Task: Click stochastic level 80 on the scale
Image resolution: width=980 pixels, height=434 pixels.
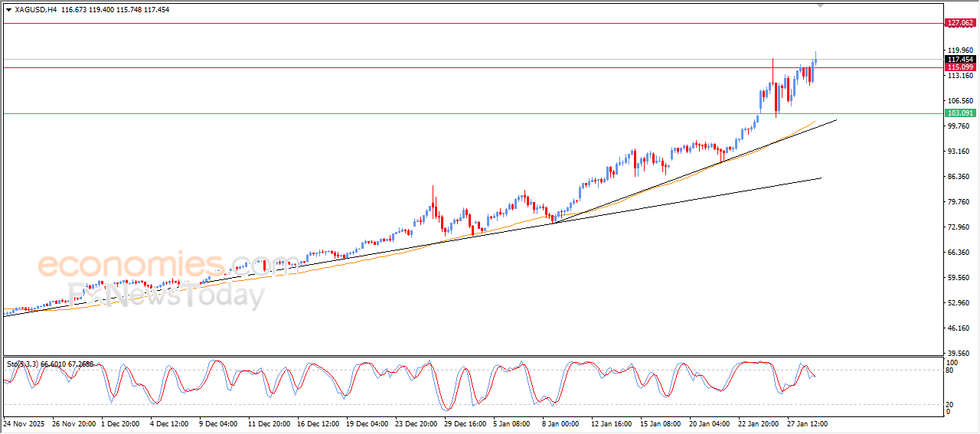Action: click(951, 370)
